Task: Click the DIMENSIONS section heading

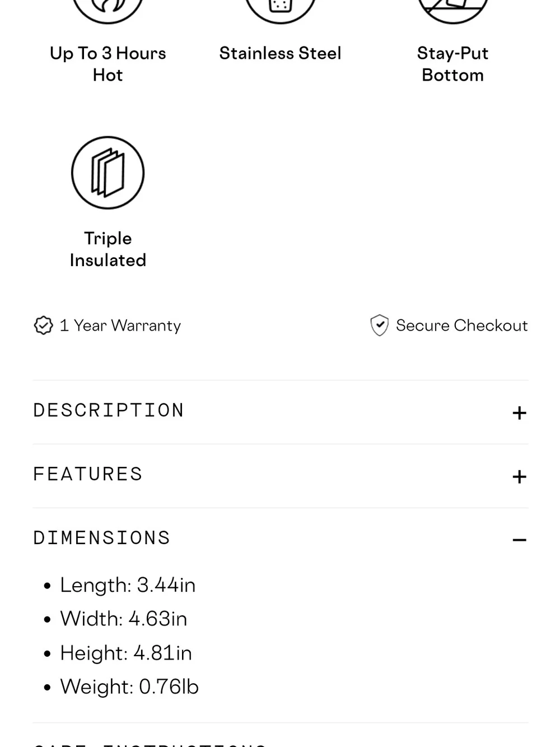Action: pyautogui.click(x=101, y=538)
